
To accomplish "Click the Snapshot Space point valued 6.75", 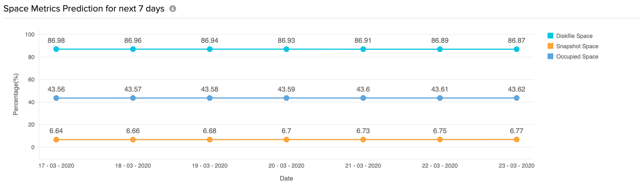I will coord(440,140).
